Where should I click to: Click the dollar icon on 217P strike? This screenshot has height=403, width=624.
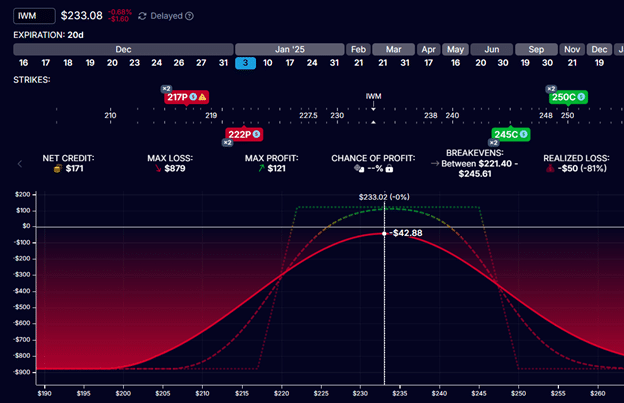(x=193, y=97)
